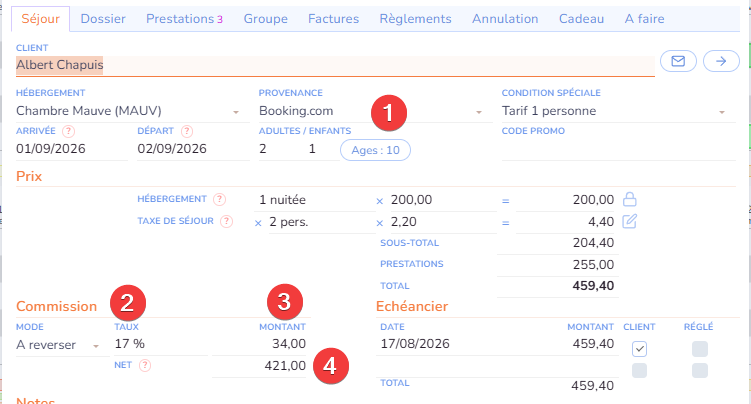Screen dimensions: 751x404
Task: Uncheck the Client checkbox for 17/08/2026
Action: click(x=640, y=348)
